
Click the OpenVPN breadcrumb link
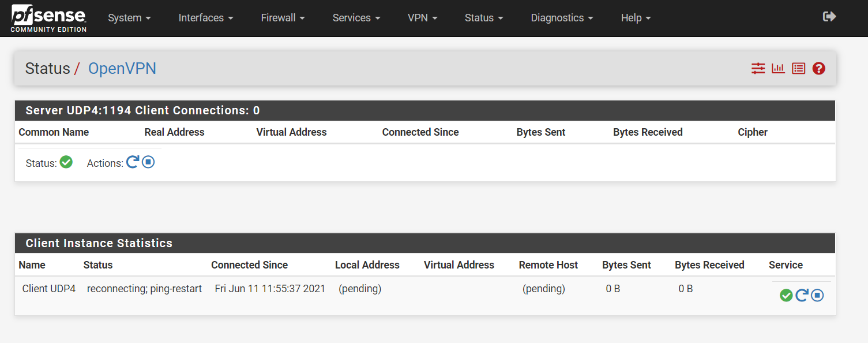click(122, 69)
